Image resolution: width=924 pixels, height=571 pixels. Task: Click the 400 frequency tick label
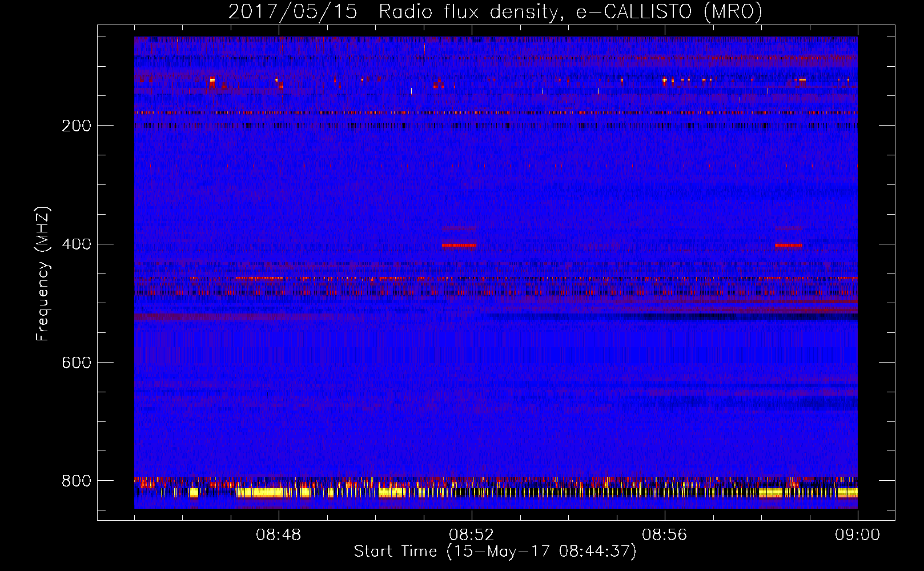click(77, 244)
